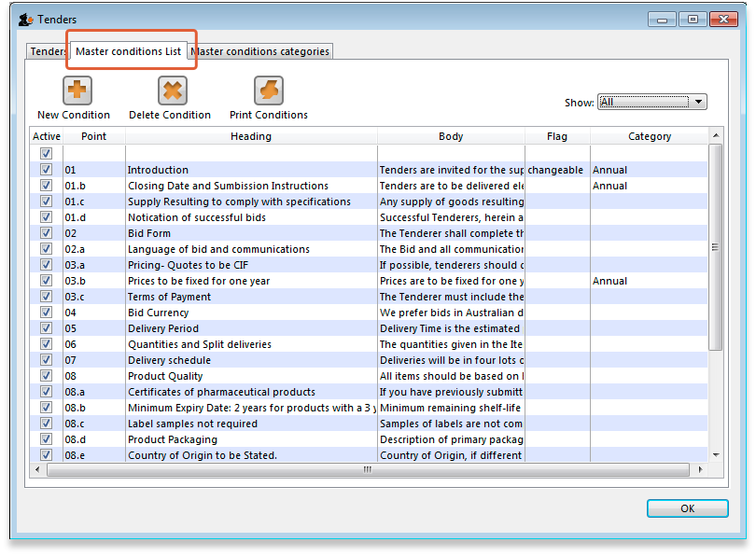Viewport: 756px width, 556px height.
Task: Click the Print Conditions icon
Action: [x=269, y=91]
